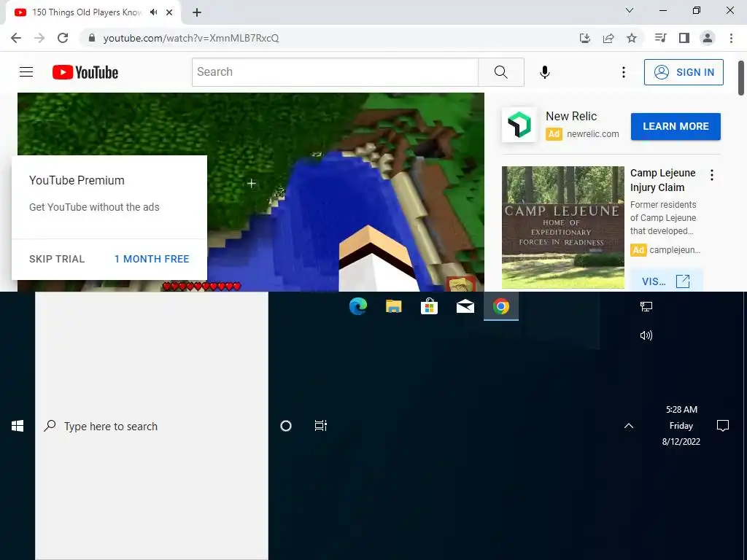Open the YouTube hamburger guide menu
The width and height of the screenshot is (747, 560).
click(26, 72)
